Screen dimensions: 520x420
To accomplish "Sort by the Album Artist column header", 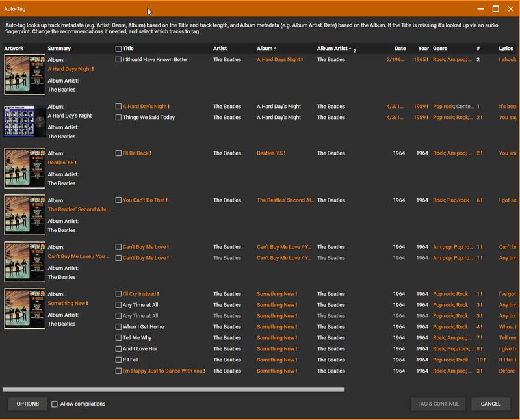I will 332,49.
